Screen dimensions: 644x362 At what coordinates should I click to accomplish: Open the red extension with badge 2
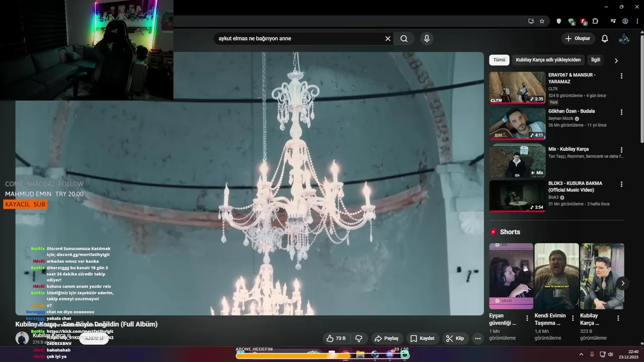[x=583, y=22]
